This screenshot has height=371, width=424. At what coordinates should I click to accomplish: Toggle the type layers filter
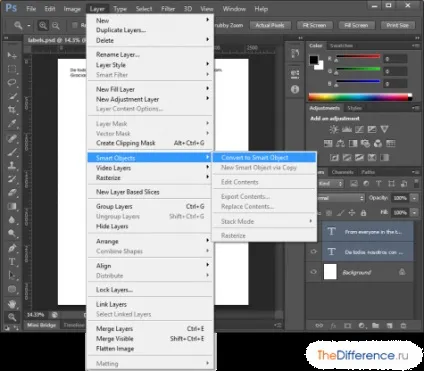[379, 184]
